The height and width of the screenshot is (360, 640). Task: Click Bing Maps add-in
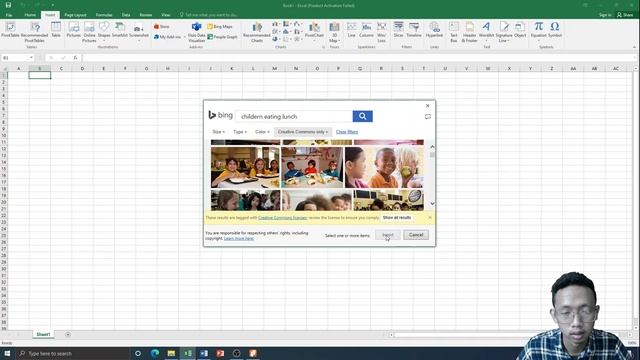(220, 27)
